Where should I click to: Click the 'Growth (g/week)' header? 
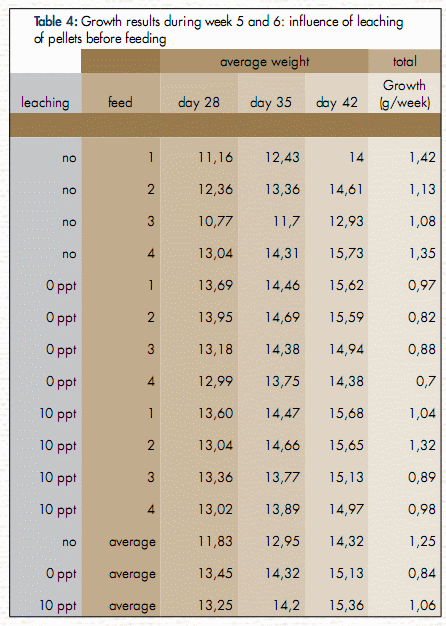(x=404, y=94)
